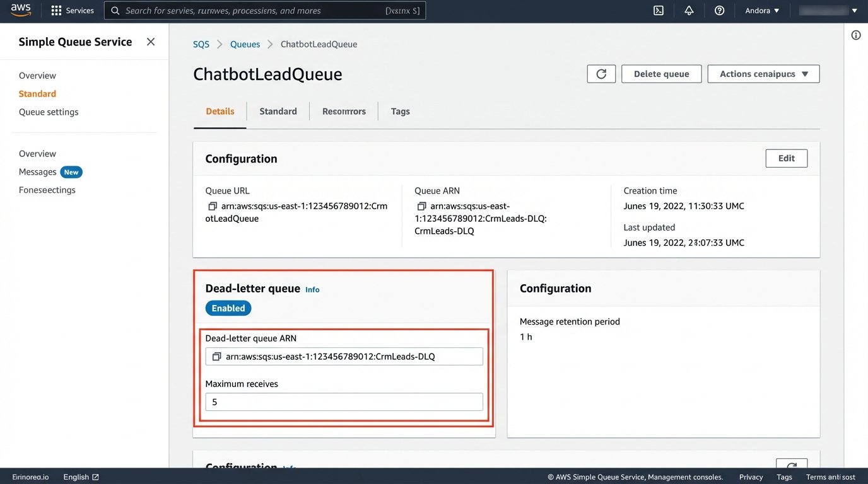868x484 pixels.
Task: Copy the Queue URL using its copy icon
Action: tap(213, 205)
